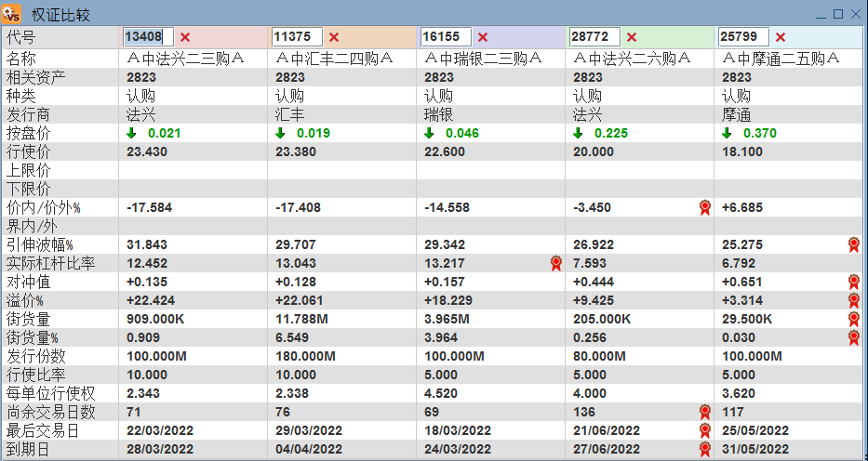Click the green 0.370 bid price
Screen dimensions: 868x461
759,133
